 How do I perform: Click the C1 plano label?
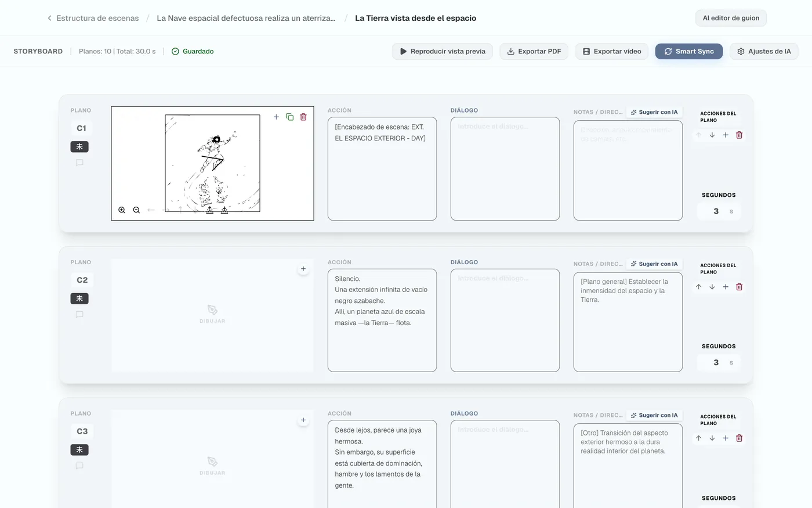(x=81, y=128)
